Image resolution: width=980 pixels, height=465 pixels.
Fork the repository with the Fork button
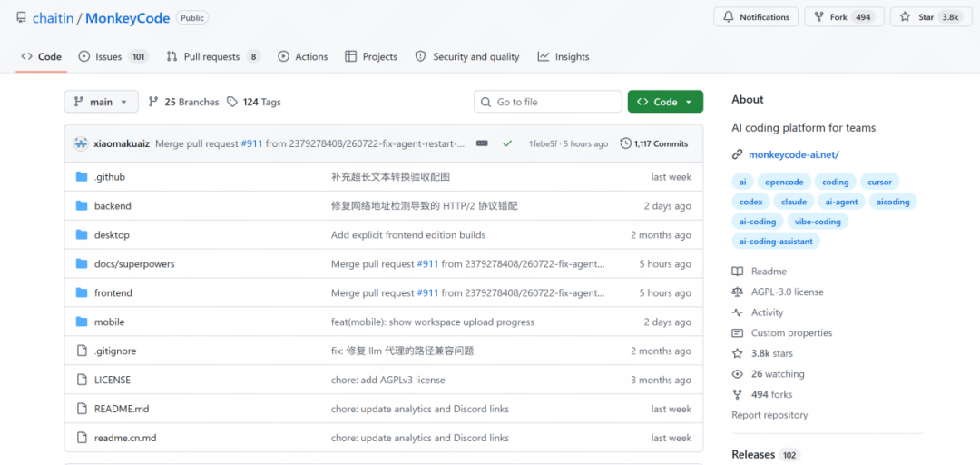[845, 17]
